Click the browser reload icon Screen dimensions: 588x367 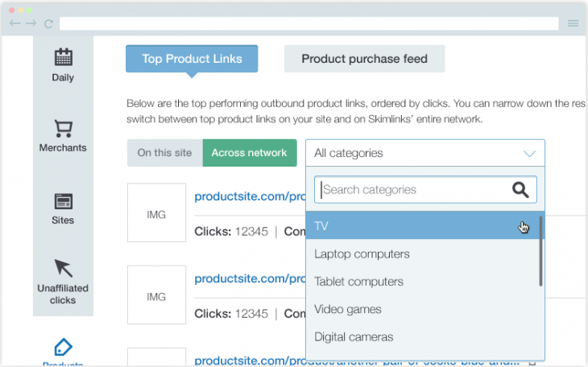pos(48,23)
